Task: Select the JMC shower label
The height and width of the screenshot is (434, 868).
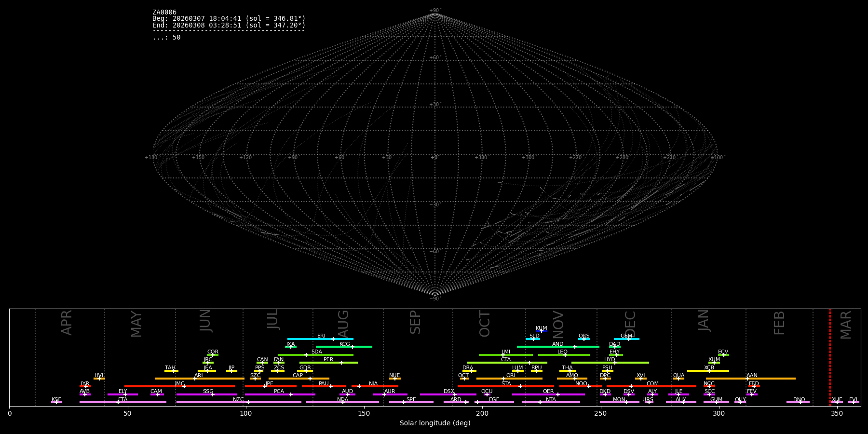Action: [x=180, y=384]
